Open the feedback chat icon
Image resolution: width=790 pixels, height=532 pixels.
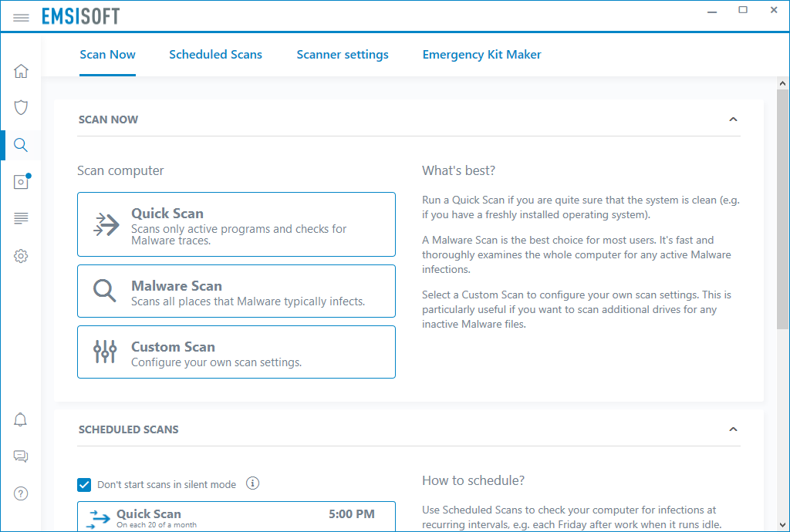click(21, 456)
